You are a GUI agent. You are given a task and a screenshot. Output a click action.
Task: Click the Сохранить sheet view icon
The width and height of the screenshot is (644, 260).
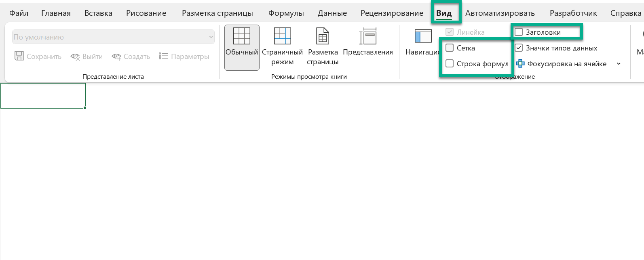coord(19,56)
